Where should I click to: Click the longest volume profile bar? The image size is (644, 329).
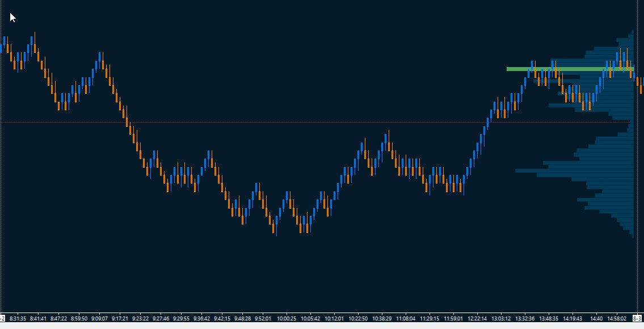coord(575,170)
